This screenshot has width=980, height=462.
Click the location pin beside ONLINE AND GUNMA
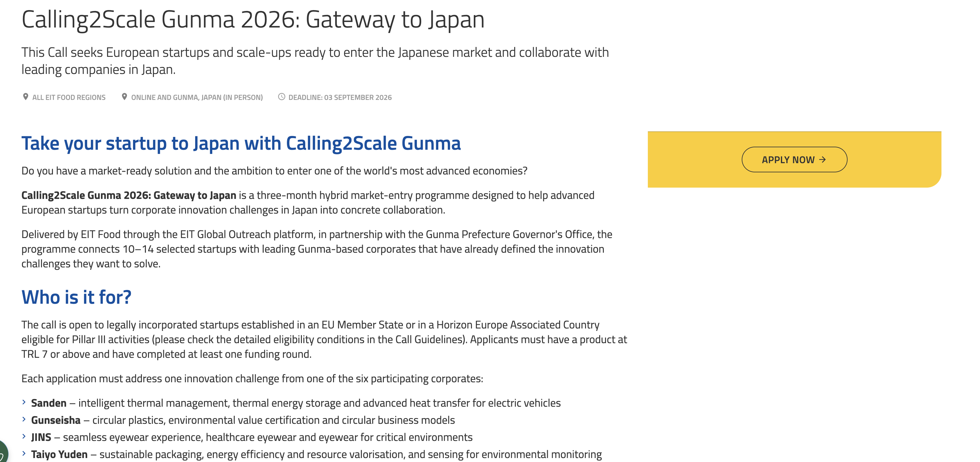click(124, 97)
